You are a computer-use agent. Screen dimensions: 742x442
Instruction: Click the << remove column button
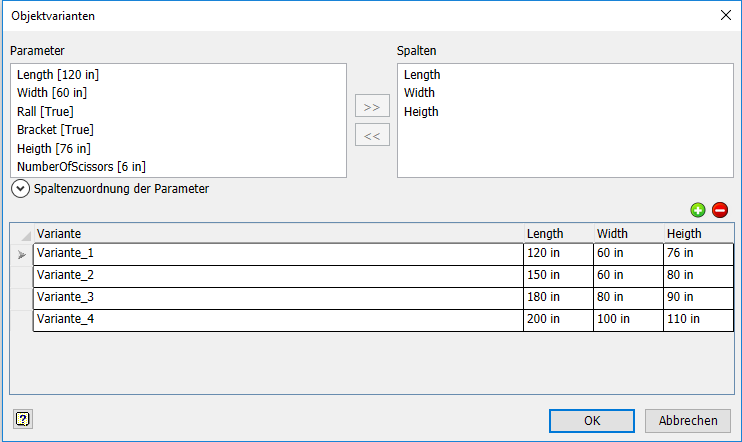point(372,135)
